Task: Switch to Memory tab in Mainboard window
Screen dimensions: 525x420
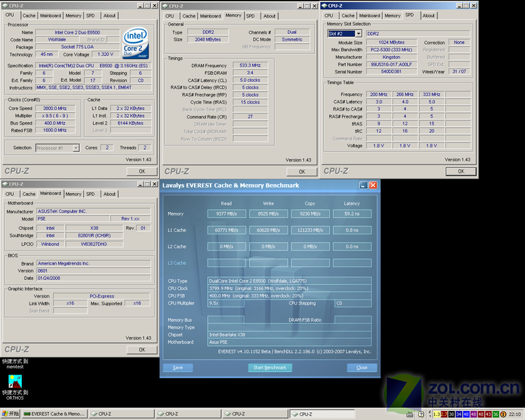Action: 73,194
